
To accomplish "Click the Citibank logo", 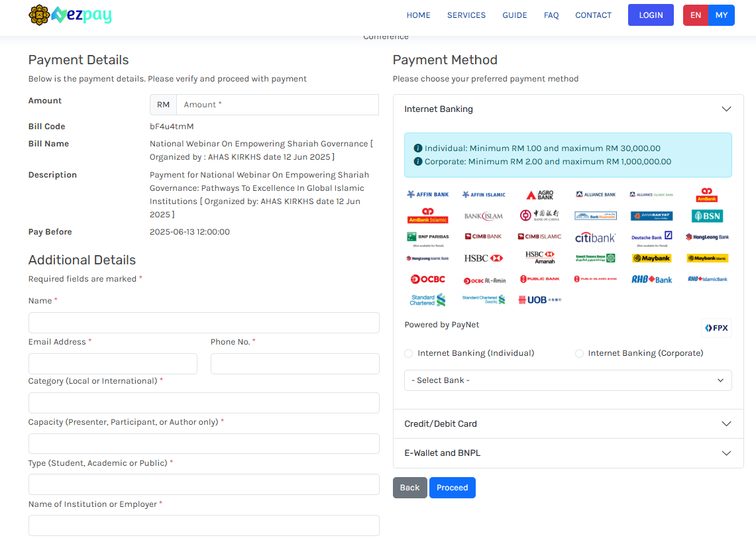I will coord(595,237).
